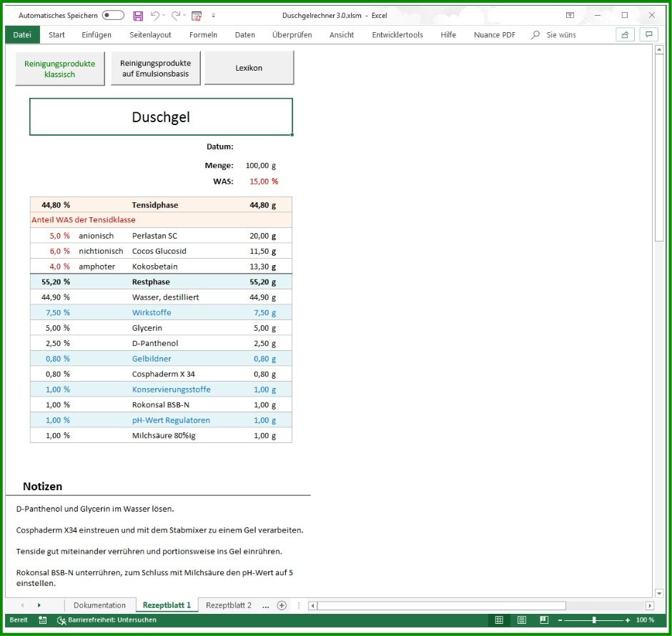Viewport: 672px width, 636px height.
Task: Open the Entwicklertools ribbon tab
Action: [397, 35]
